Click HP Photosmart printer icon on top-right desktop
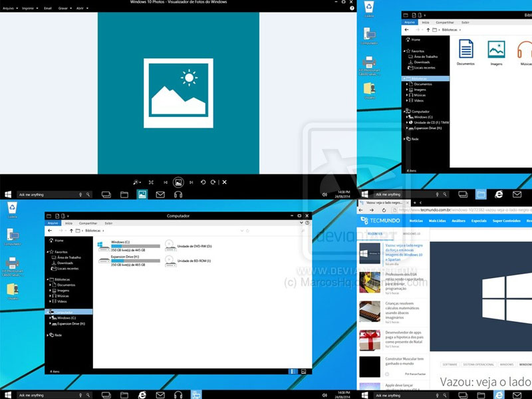Viewport: 532px width, 399px height. (369, 66)
